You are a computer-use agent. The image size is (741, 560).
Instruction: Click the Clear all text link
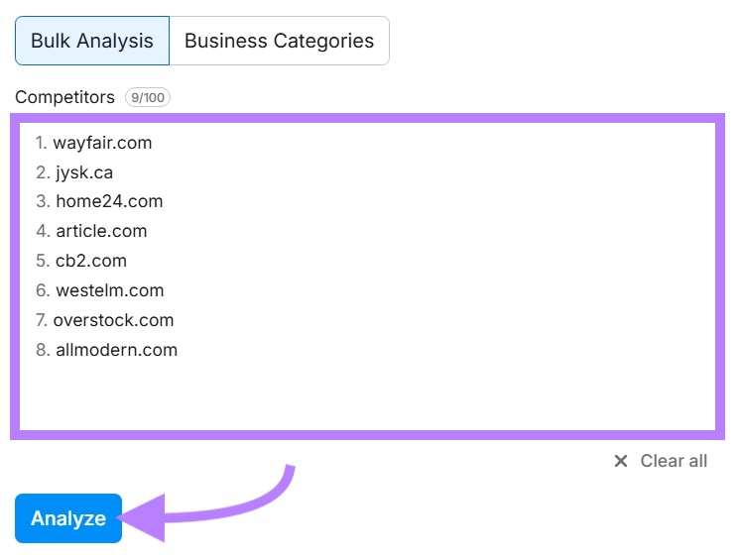(x=674, y=461)
